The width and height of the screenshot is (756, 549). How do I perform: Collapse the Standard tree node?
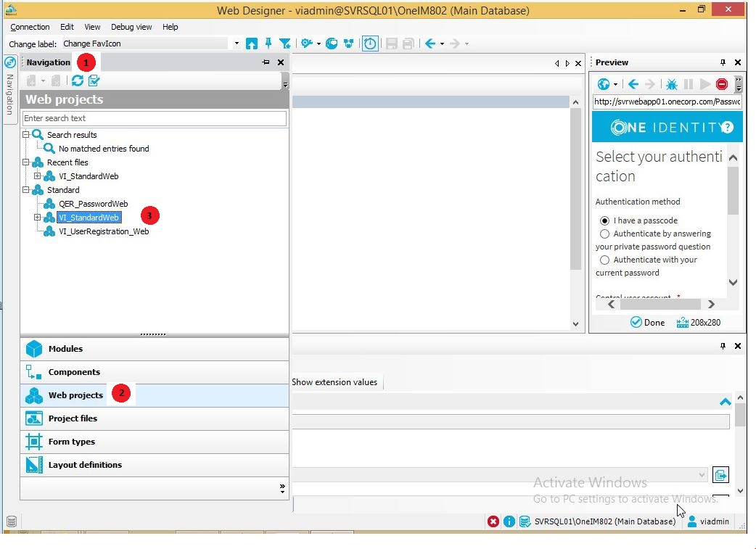25,190
